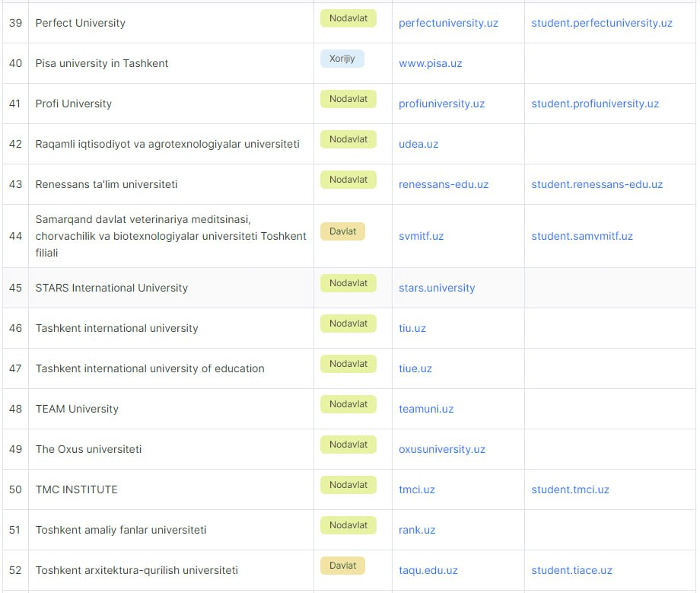This screenshot has width=700, height=593.
Task: Click Nodavlat badge for TEAM University
Action: pos(348,404)
